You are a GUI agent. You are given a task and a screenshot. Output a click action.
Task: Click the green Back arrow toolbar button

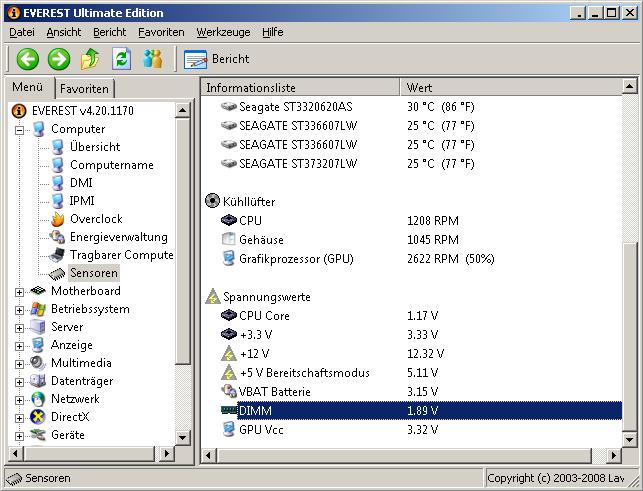click(x=27, y=59)
